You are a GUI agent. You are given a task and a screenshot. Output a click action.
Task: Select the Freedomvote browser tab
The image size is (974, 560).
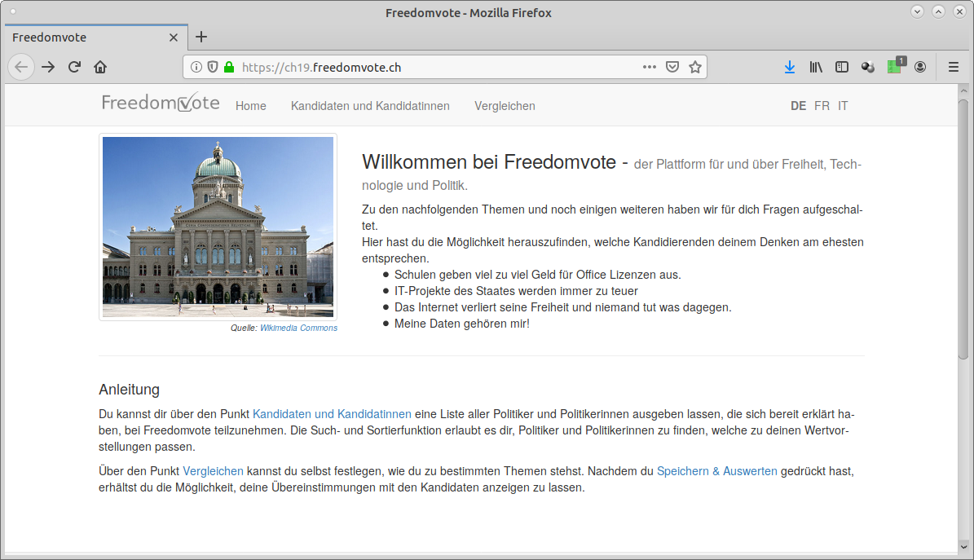pos(96,37)
